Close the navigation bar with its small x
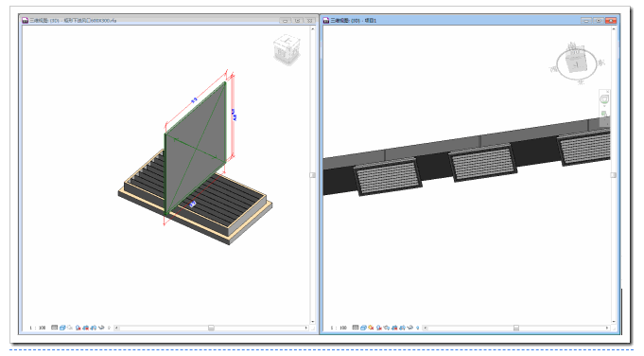 tap(608, 91)
